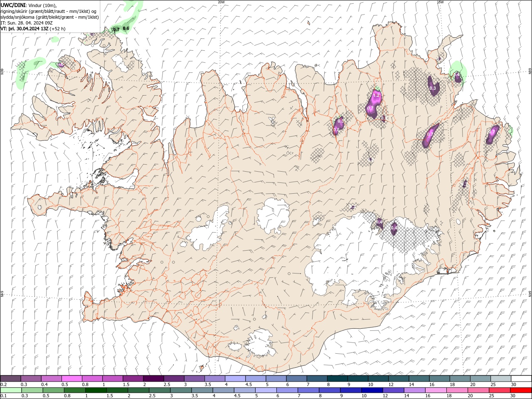Click the lower legend swatch between 0.1 and 0.3

tap(11, 390)
